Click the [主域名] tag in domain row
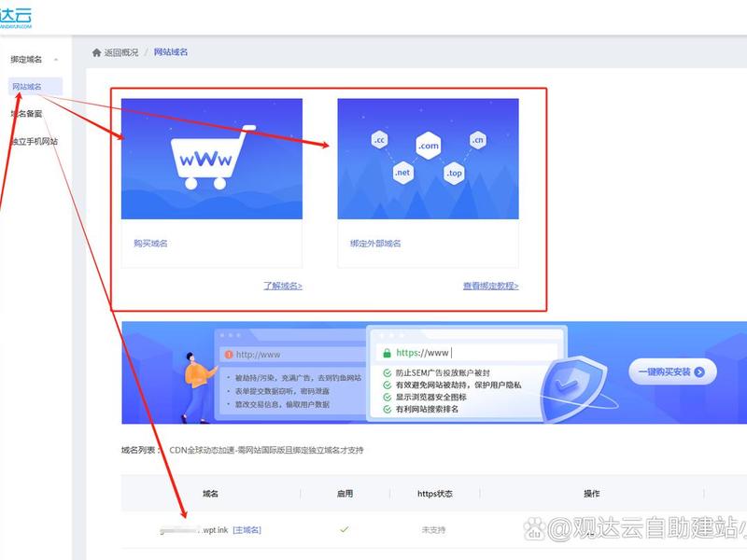 coord(247,530)
